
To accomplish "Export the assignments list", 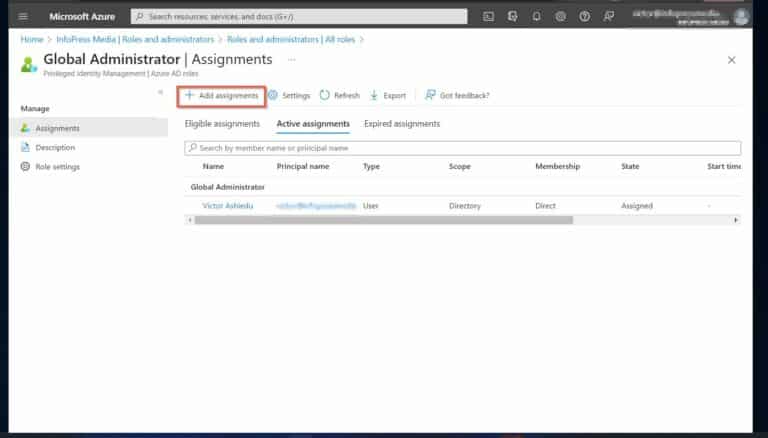I will coord(387,96).
